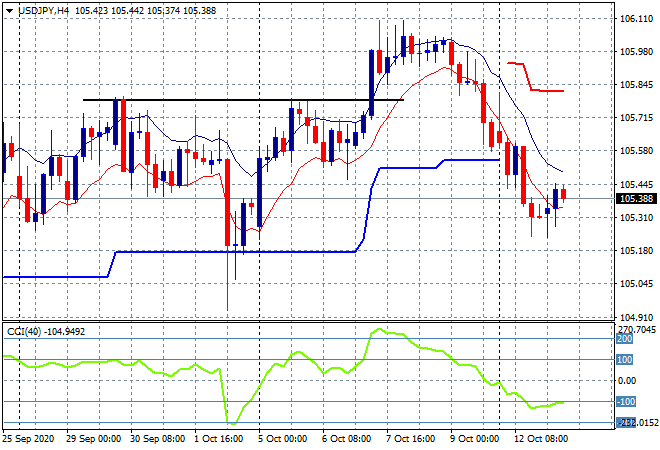Click the -100 level on CCI scale

(626, 402)
